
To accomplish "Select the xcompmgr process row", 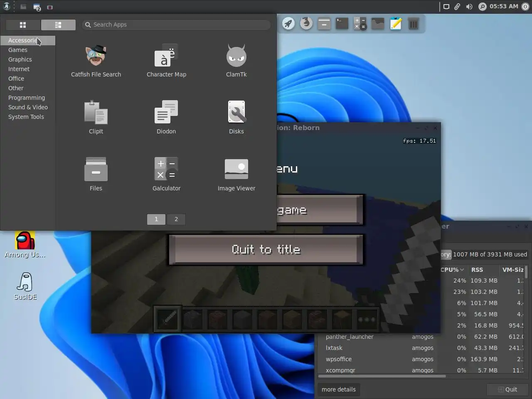I will [x=421, y=369].
